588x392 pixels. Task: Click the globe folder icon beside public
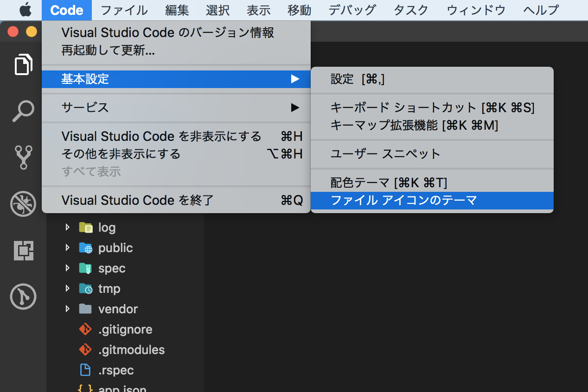click(86, 247)
